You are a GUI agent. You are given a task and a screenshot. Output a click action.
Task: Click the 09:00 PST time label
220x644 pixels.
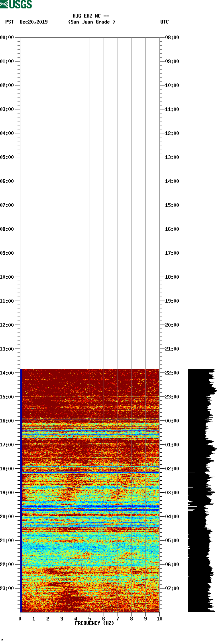(7, 253)
